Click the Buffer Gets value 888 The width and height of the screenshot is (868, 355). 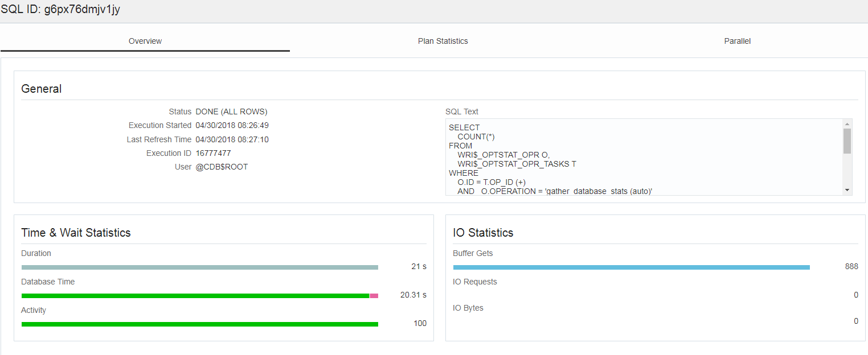pyautogui.click(x=851, y=266)
